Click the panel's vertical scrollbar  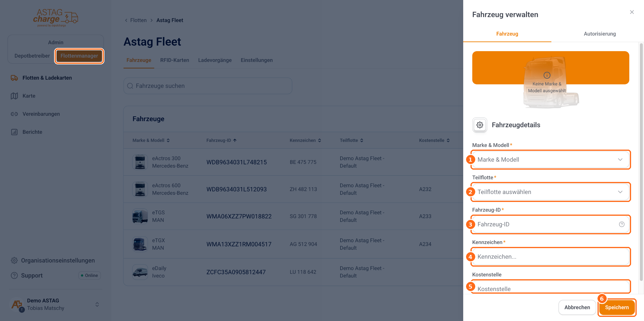click(641, 162)
